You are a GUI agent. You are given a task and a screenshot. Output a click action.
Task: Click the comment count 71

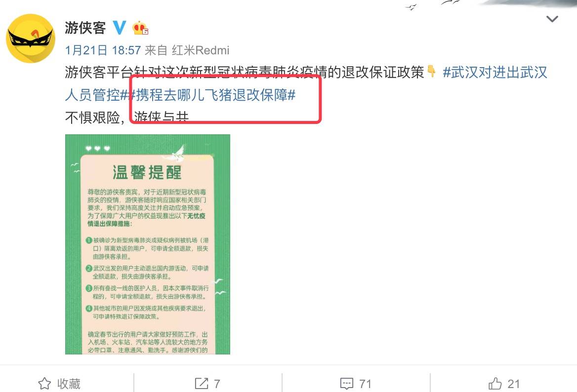(x=365, y=384)
